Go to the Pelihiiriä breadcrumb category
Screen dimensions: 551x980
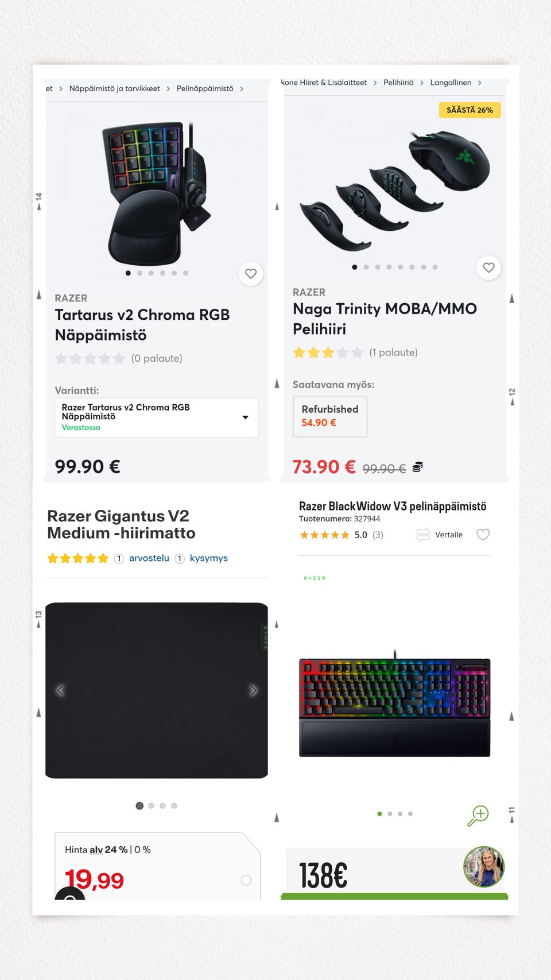click(398, 83)
